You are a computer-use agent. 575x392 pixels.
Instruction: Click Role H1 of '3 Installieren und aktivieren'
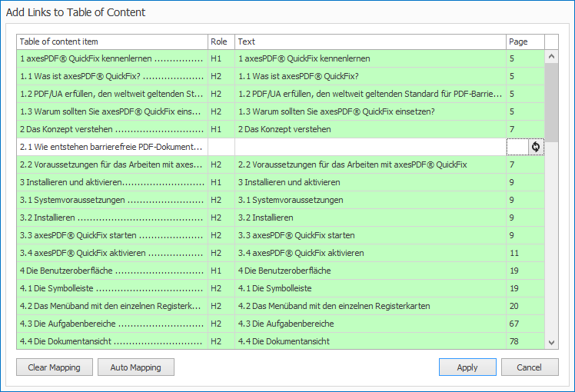tap(221, 182)
